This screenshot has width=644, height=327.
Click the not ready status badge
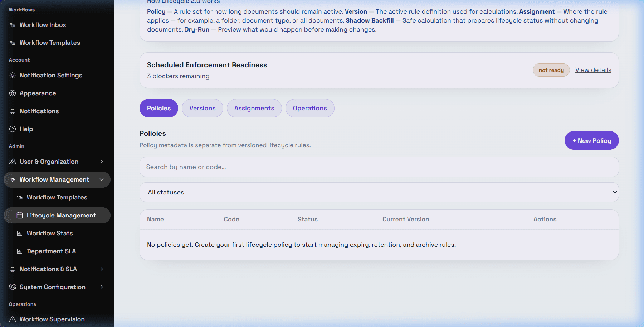pyautogui.click(x=551, y=70)
